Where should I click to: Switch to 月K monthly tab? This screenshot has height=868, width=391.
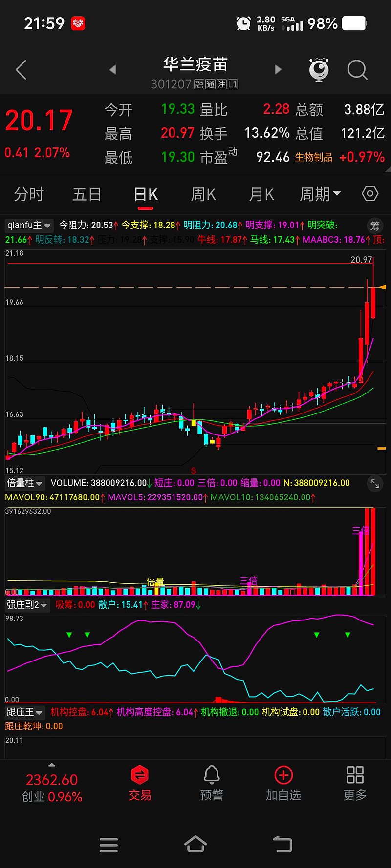[261, 194]
